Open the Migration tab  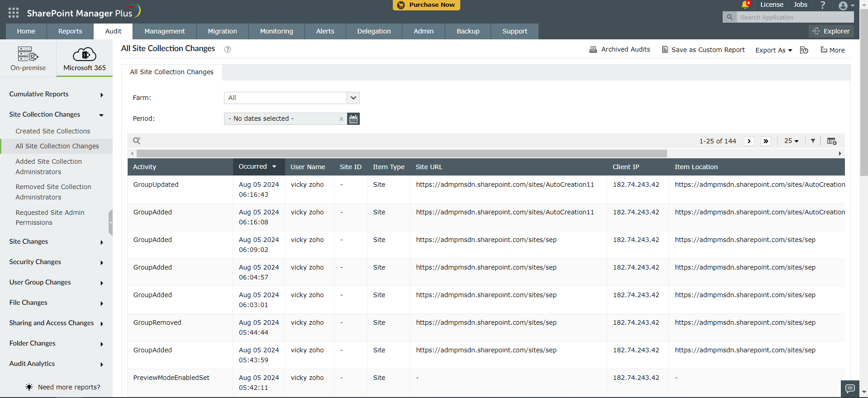click(222, 31)
